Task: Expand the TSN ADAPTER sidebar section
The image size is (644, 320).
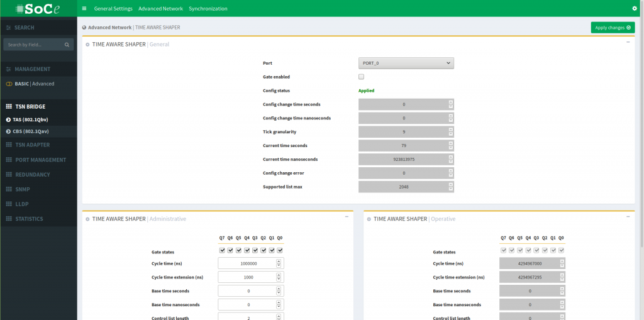Action: point(32,145)
